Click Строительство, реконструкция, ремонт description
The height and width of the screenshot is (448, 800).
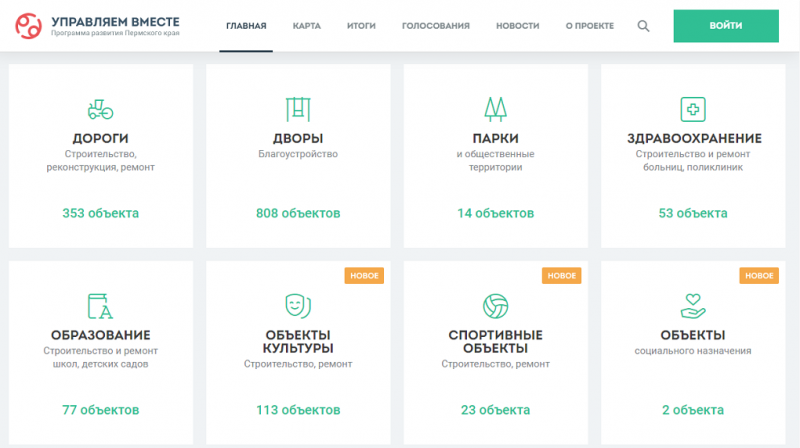(101, 161)
